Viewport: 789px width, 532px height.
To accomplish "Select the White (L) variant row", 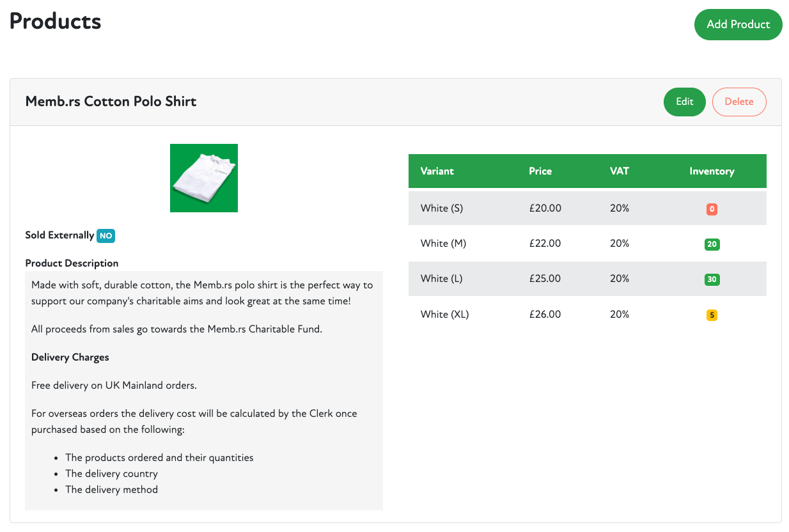I will pyautogui.click(x=442, y=279).
